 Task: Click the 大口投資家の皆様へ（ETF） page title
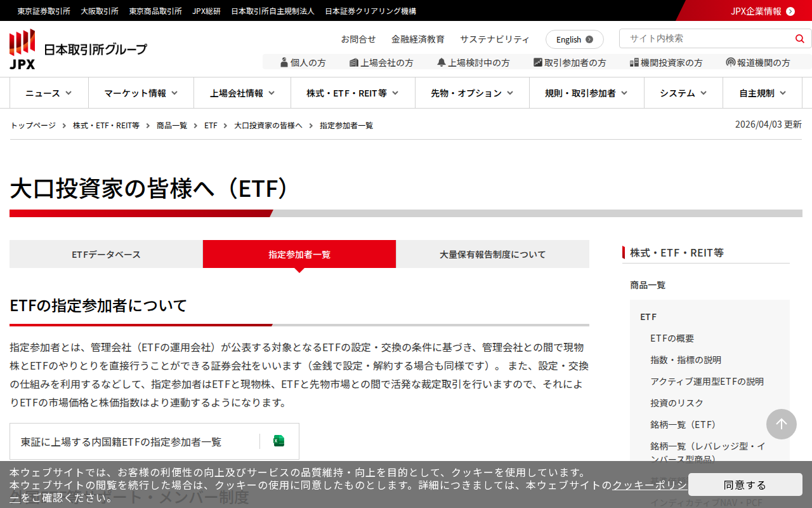150,189
